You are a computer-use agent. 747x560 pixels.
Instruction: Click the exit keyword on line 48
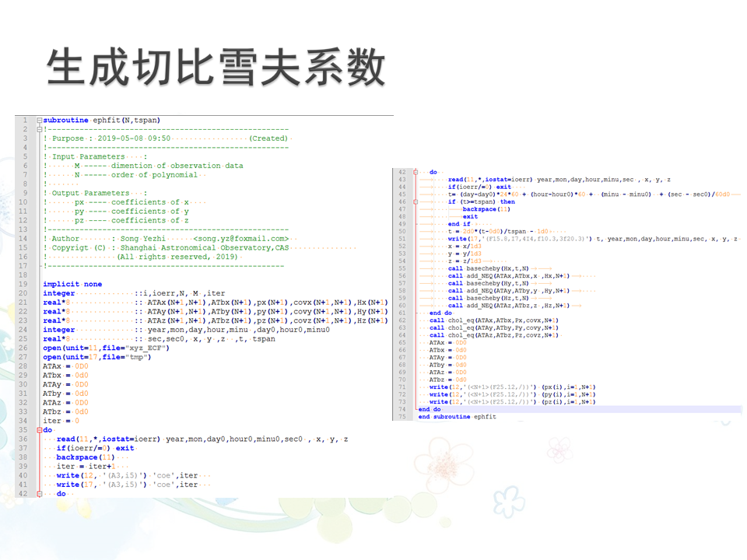[x=470, y=217]
